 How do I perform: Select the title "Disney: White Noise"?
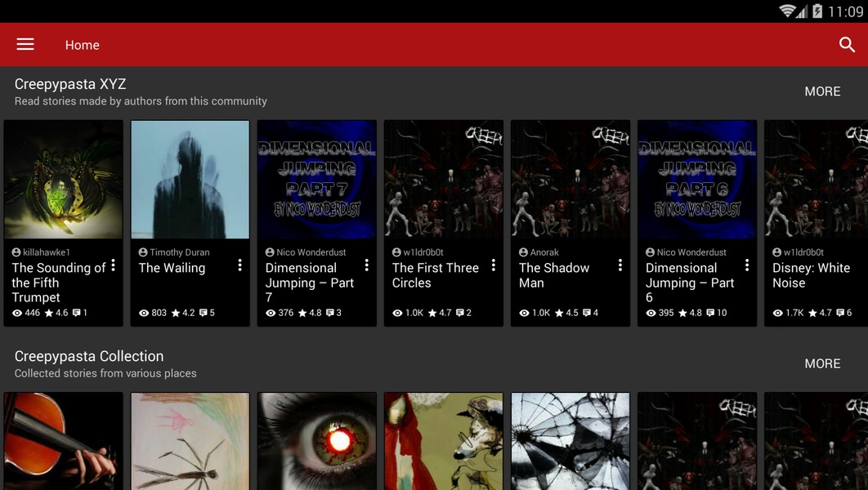tap(811, 275)
